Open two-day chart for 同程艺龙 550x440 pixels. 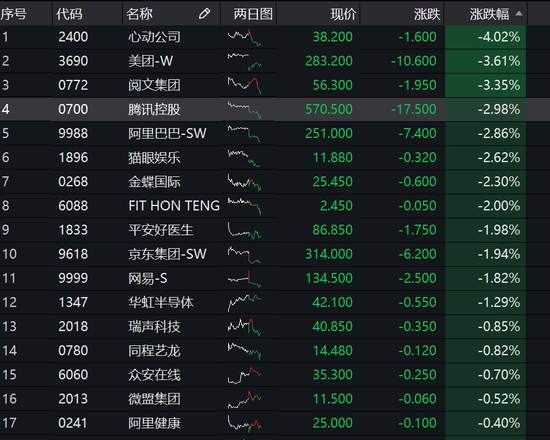click(x=244, y=351)
